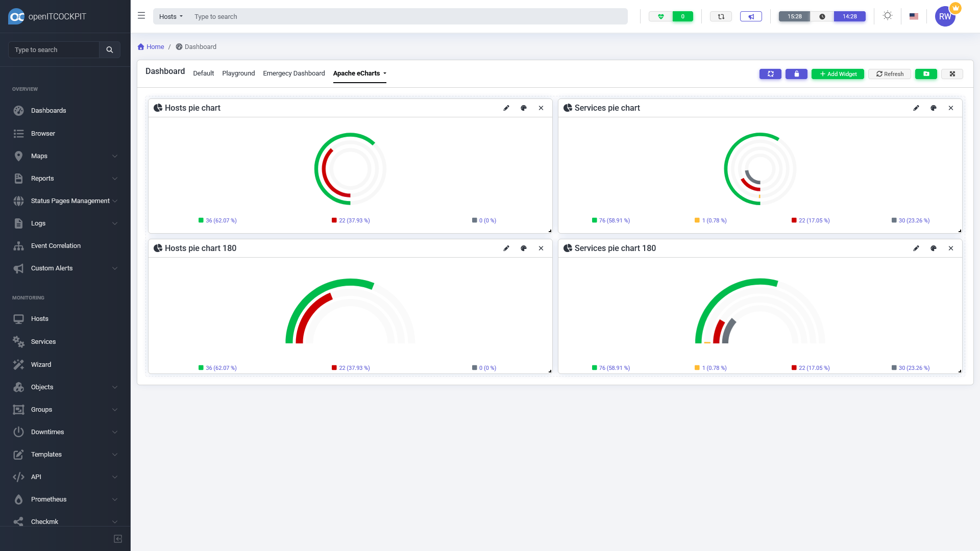The height and width of the screenshot is (551, 980).
Task: Open color settings for Hosts pie chart widget
Action: 523,108
